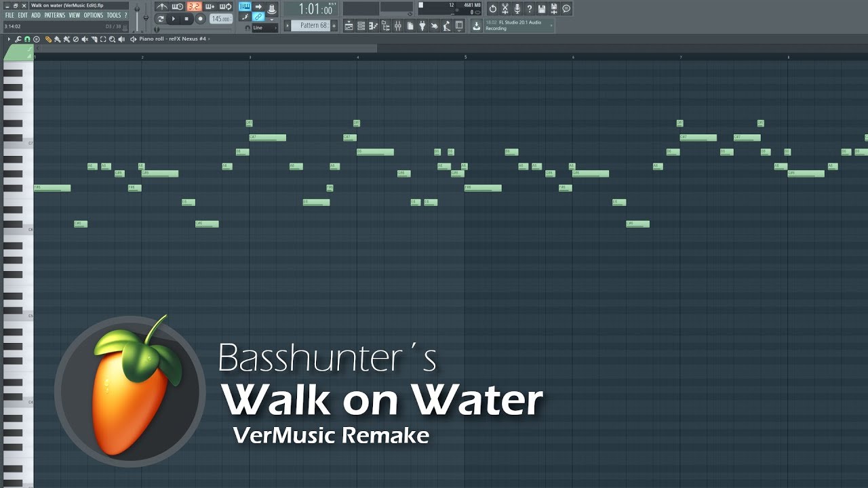
Task: Click the transport record button
Action: [x=200, y=18]
